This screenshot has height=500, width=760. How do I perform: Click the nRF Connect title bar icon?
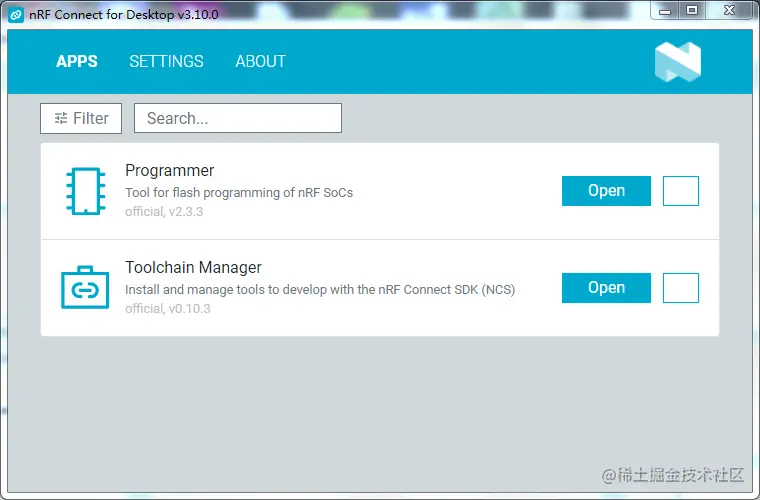(x=16, y=15)
